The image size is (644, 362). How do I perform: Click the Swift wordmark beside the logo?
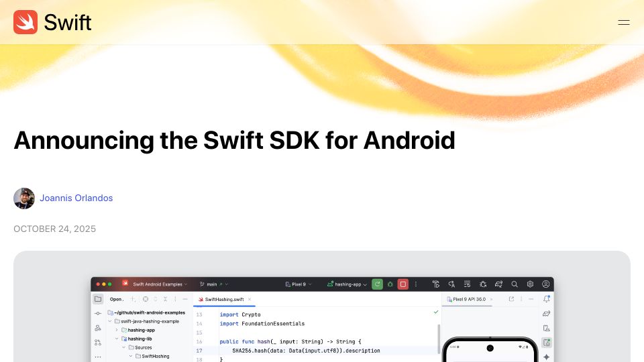(x=68, y=22)
